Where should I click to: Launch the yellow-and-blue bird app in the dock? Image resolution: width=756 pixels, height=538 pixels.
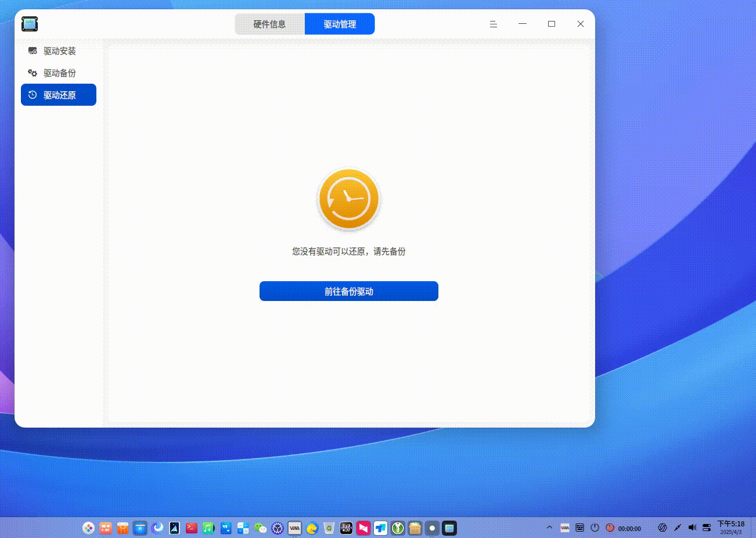coord(312,528)
